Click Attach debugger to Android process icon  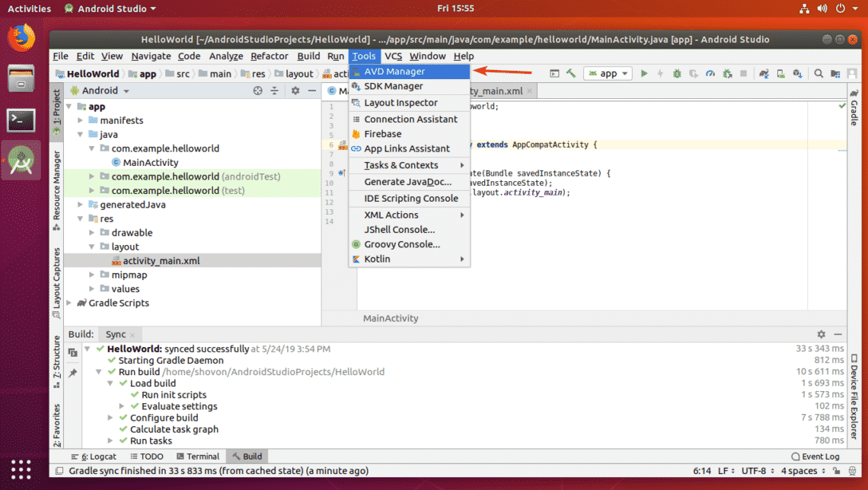click(x=727, y=73)
